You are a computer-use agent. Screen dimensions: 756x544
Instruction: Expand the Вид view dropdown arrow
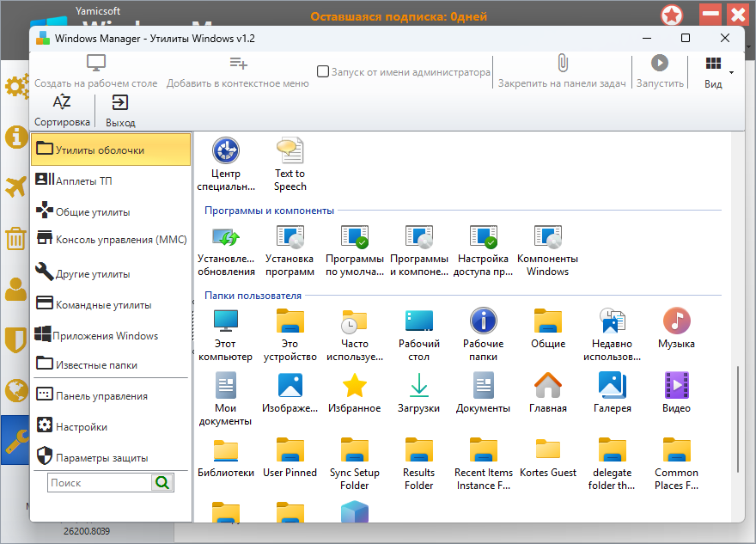[732, 72]
